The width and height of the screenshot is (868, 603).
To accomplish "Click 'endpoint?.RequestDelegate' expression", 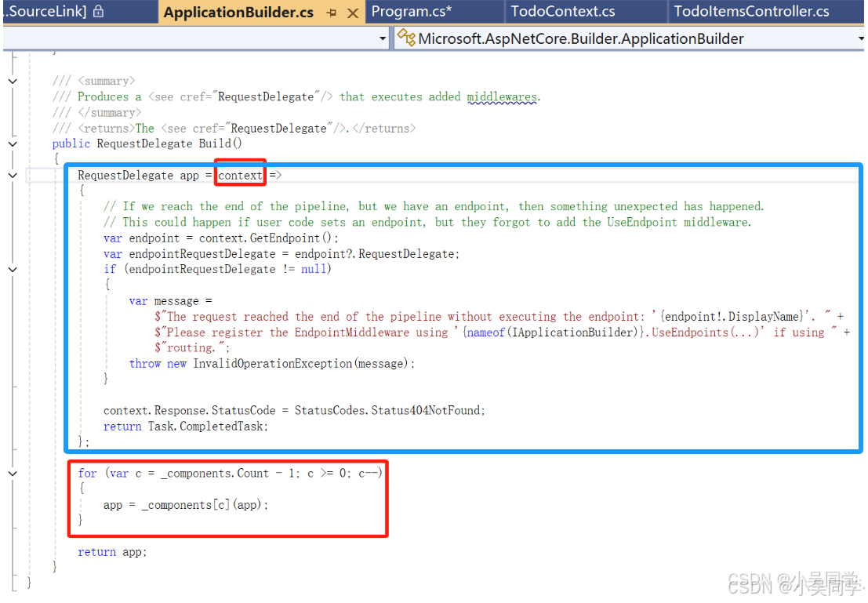I will 375,253.
